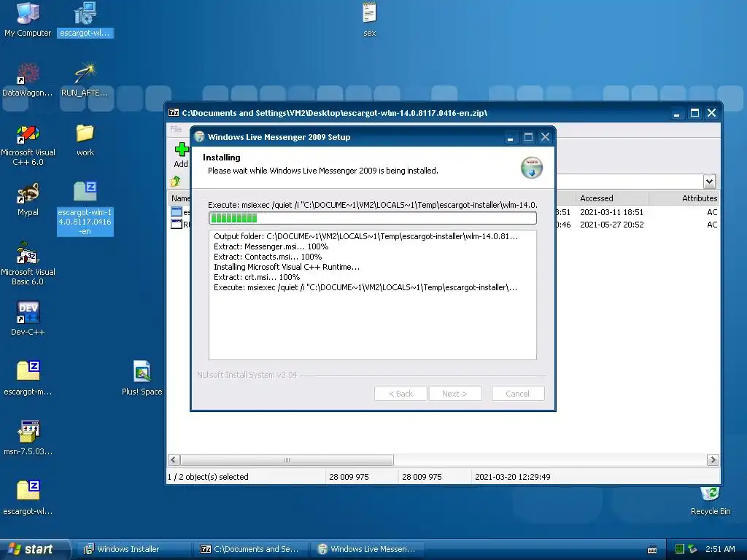Viewport: 747px width, 560px height.
Task: Click the Next > button in Setup
Action: [x=455, y=394]
